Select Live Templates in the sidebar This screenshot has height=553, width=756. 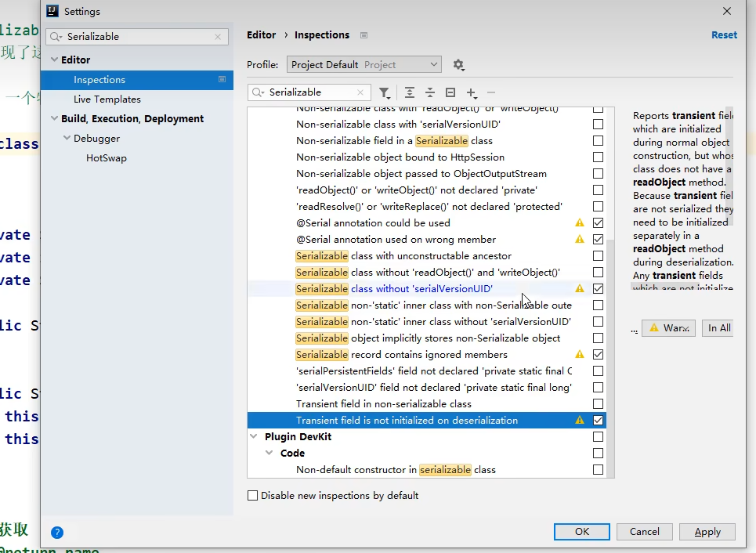(107, 99)
